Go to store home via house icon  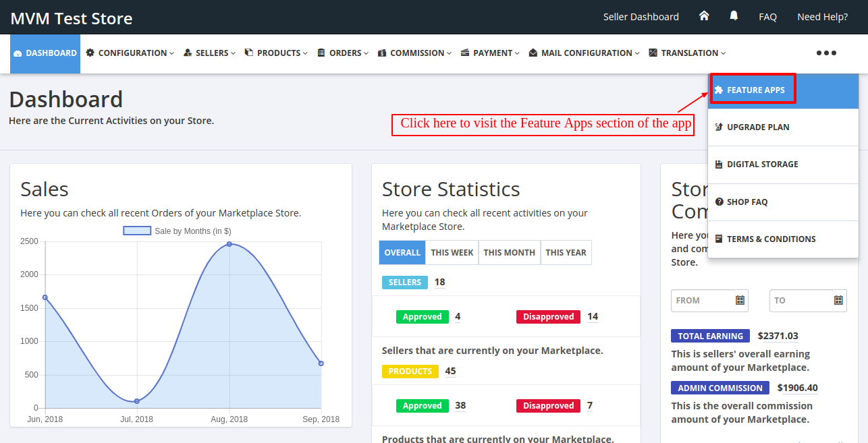coord(704,16)
